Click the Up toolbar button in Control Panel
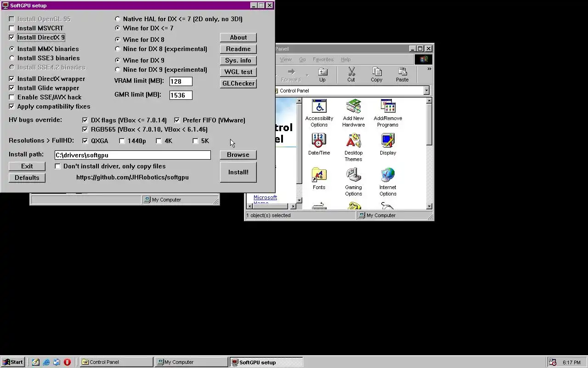 click(322, 75)
